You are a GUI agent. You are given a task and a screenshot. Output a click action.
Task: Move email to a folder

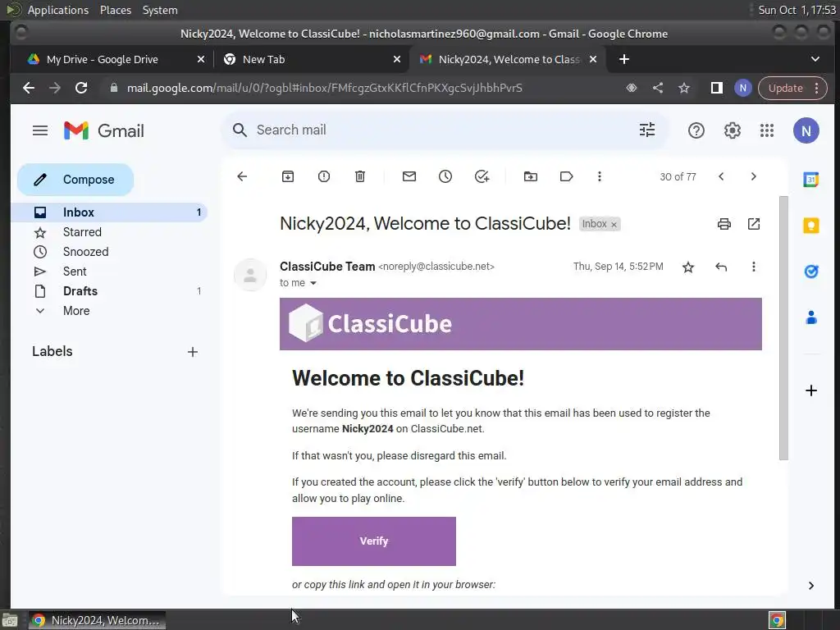click(x=531, y=176)
